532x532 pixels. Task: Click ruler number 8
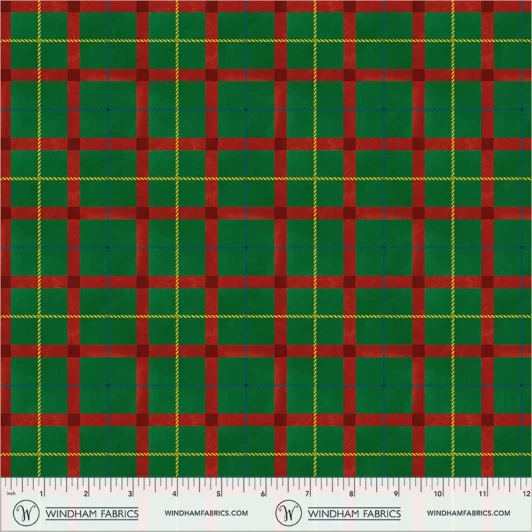352,494
